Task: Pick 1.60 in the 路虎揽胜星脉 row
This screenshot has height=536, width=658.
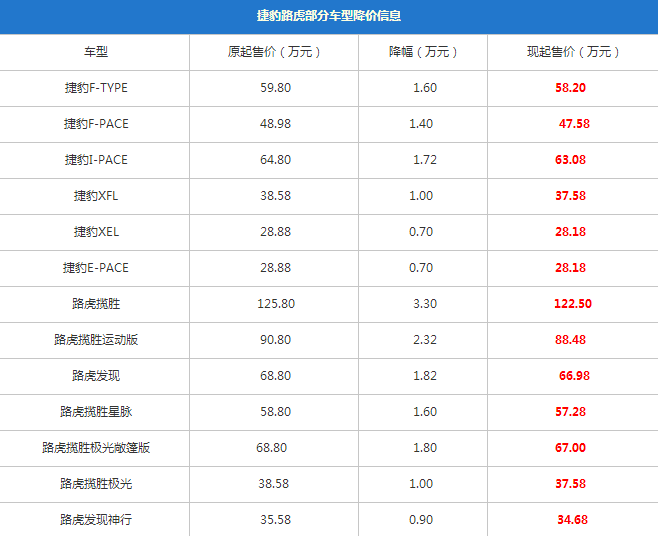Action: tap(425, 412)
